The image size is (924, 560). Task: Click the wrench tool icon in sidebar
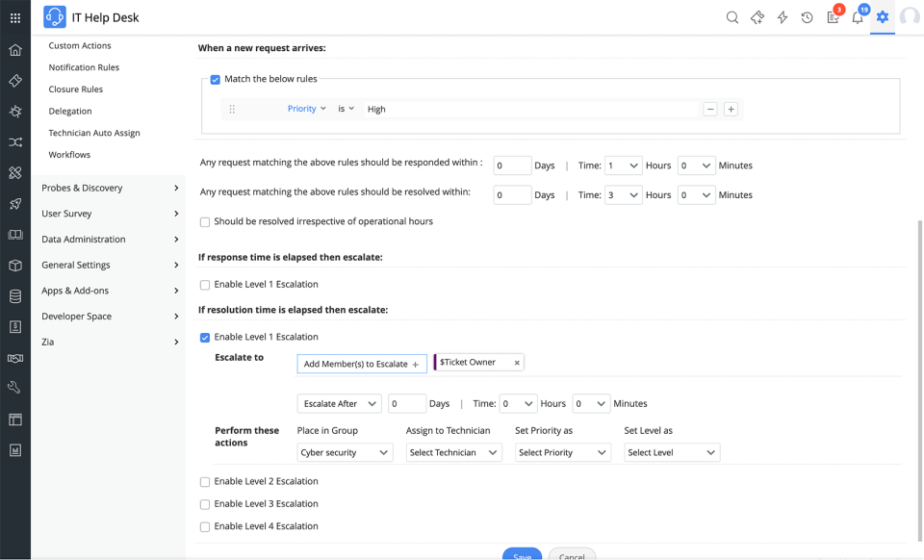(x=13, y=387)
